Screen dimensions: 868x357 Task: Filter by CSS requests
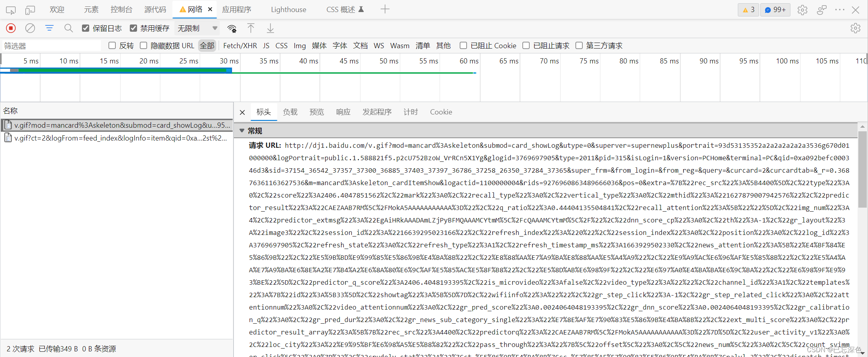point(281,46)
